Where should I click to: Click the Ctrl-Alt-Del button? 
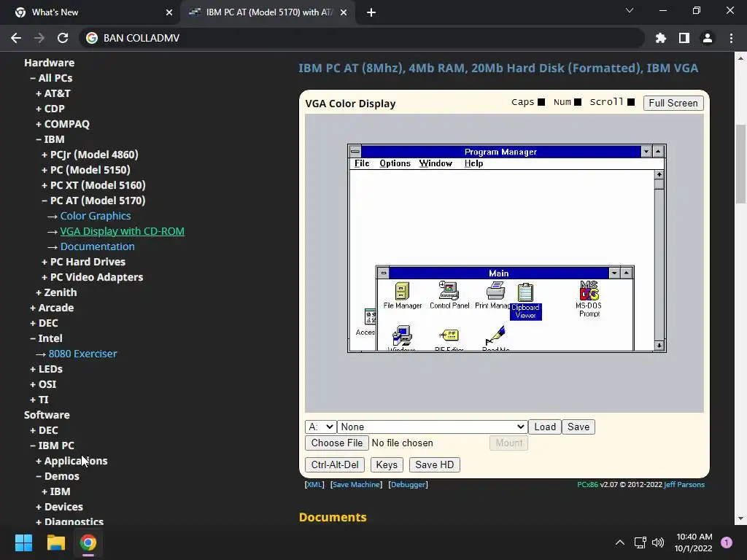click(334, 464)
